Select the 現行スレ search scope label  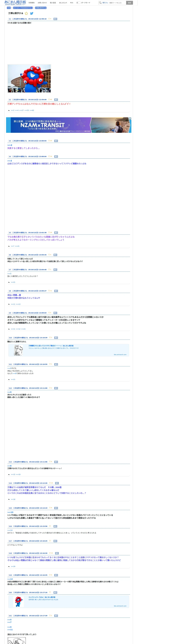click(105, 3)
